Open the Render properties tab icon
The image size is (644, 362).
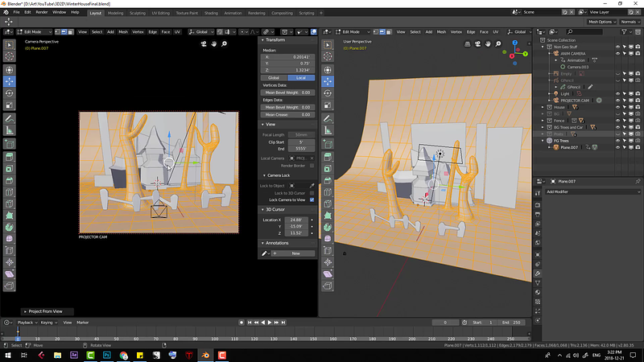tap(538, 205)
